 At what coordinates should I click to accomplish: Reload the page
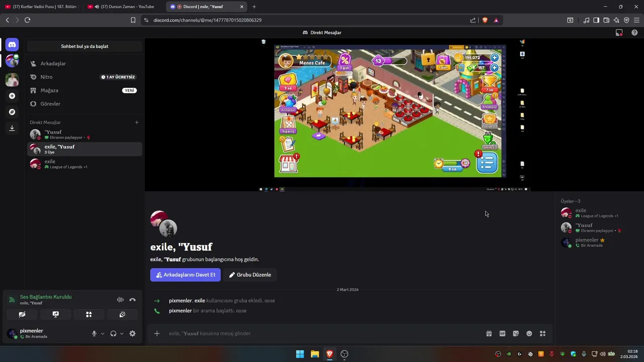(x=27, y=20)
